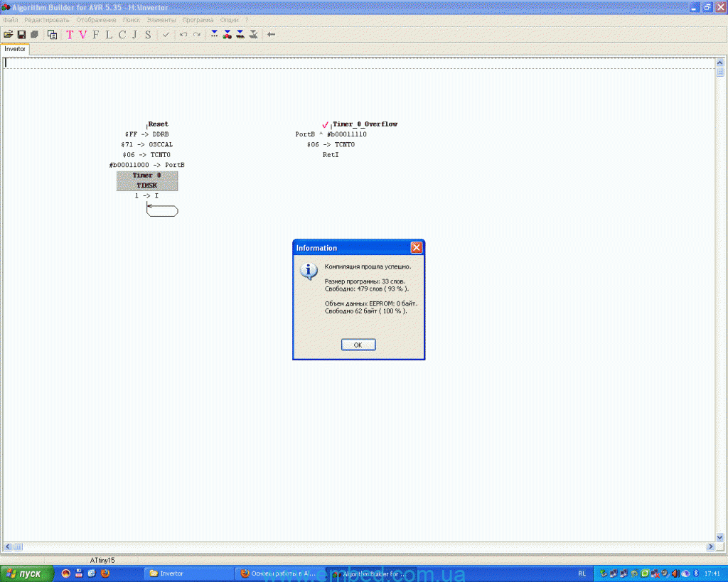The width and height of the screenshot is (728, 582).
Task: Open the Программа menu
Action: click(198, 20)
